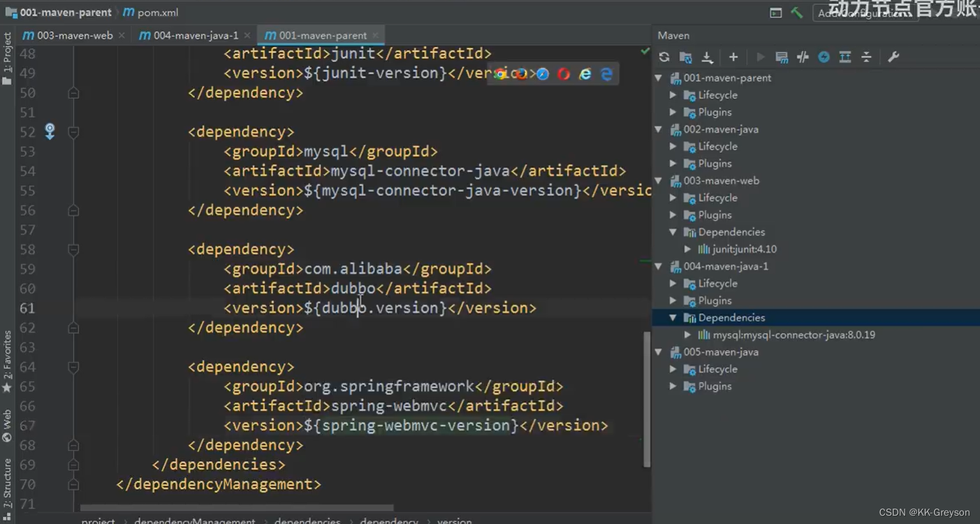
Task: Select Plugins under 004-maven-java-1
Action: coord(715,301)
